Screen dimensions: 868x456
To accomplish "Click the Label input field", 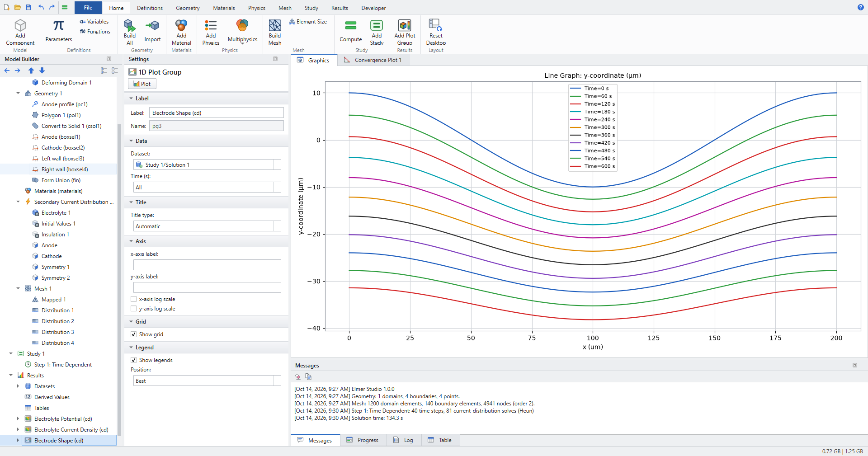I will click(x=217, y=113).
